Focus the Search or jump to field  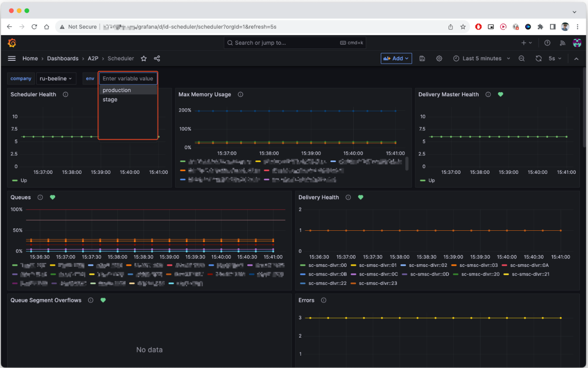tap(294, 43)
